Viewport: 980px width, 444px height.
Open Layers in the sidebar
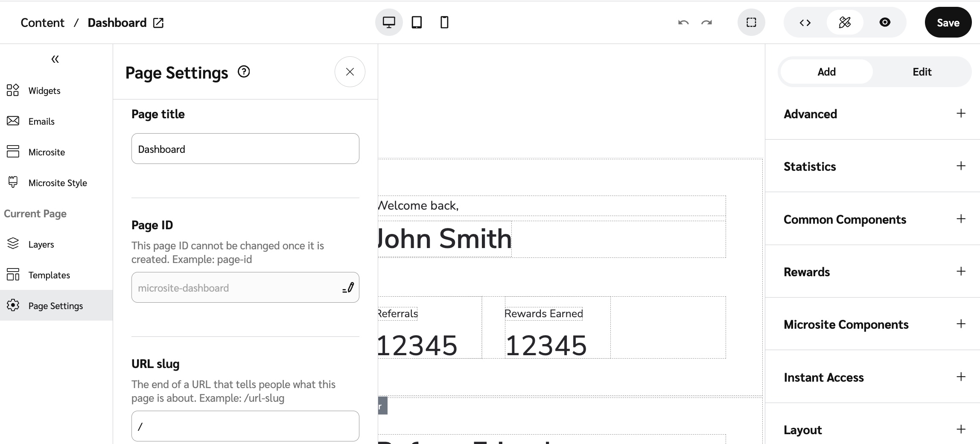(41, 244)
